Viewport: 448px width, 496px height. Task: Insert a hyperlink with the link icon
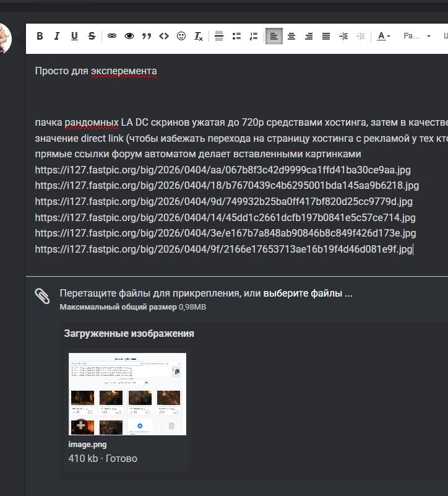pos(112,36)
